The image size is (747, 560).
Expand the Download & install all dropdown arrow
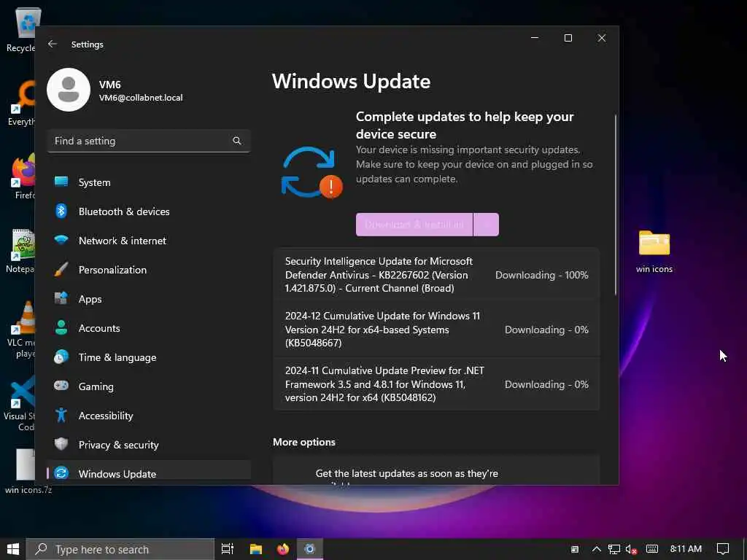tap(487, 225)
